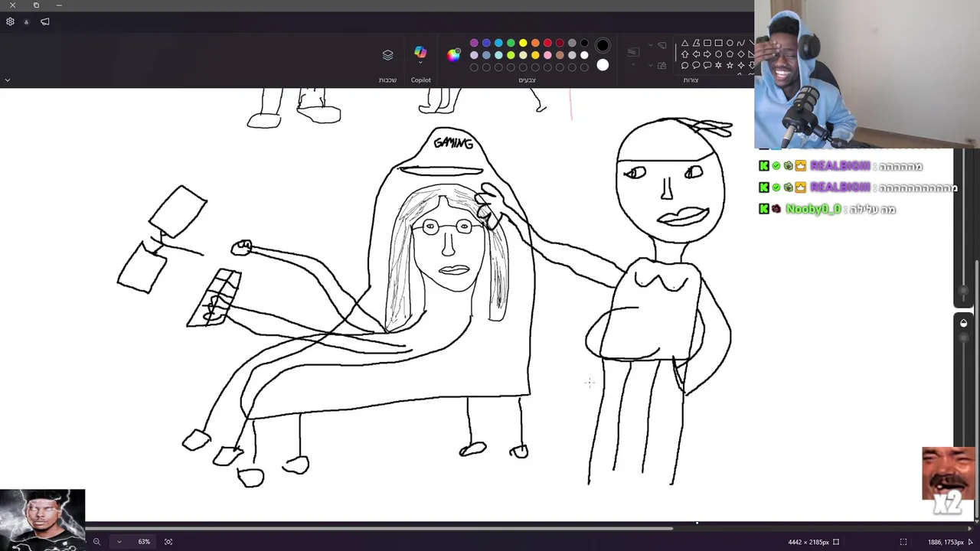
Task: Select the four-point star shape
Action: pyautogui.click(x=740, y=65)
